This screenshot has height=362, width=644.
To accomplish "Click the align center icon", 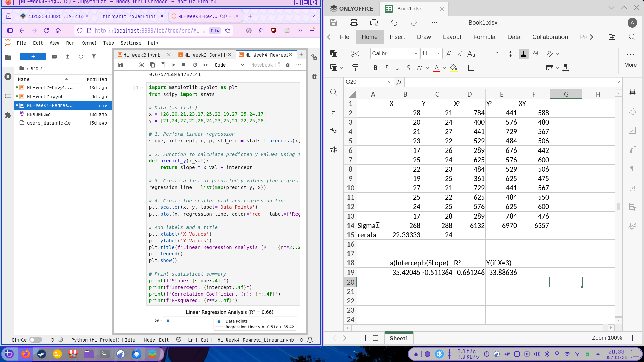I will click(x=510, y=68).
